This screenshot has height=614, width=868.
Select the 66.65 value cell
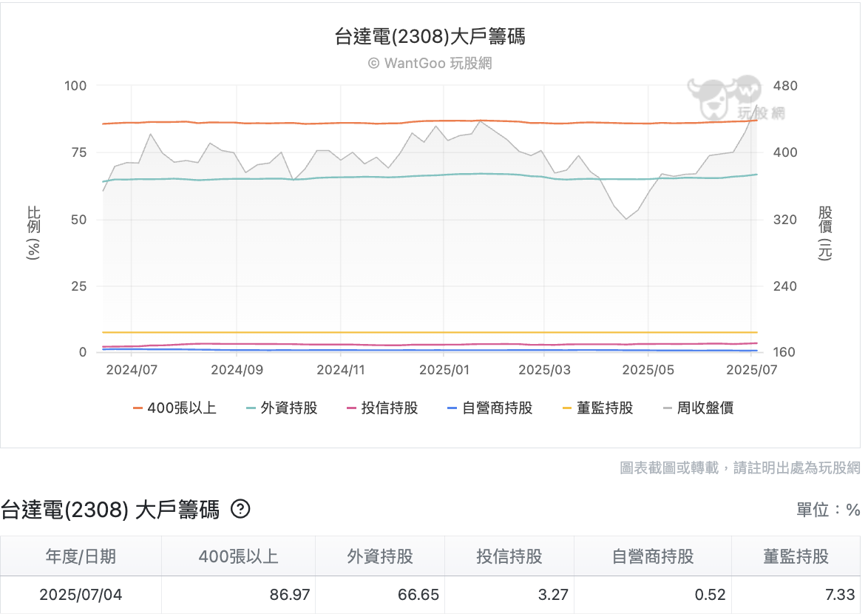click(380, 595)
